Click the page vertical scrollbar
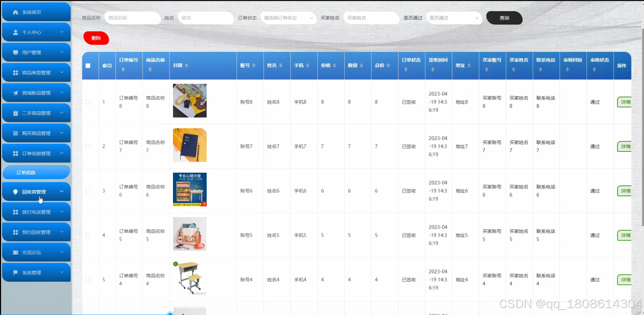The width and height of the screenshot is (644, 315). click(642, 127)
